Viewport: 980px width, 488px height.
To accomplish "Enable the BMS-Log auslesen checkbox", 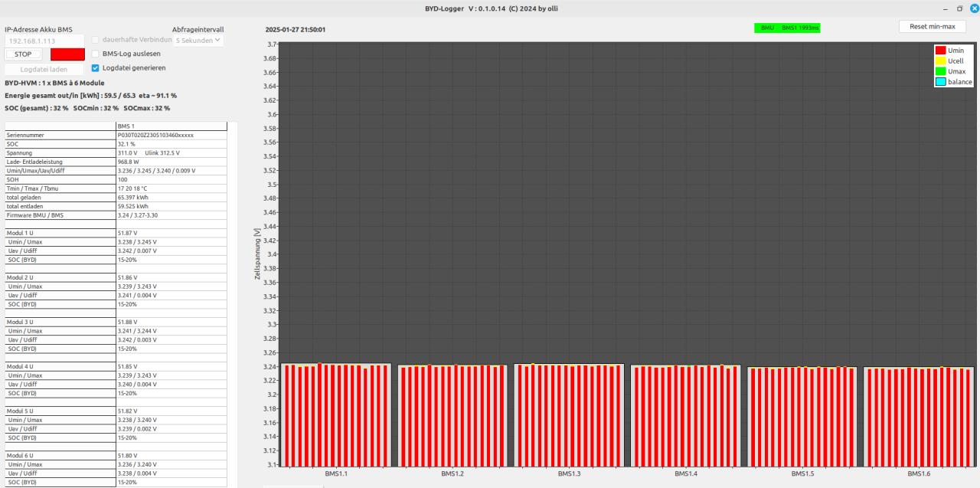I will pos(96,54).
